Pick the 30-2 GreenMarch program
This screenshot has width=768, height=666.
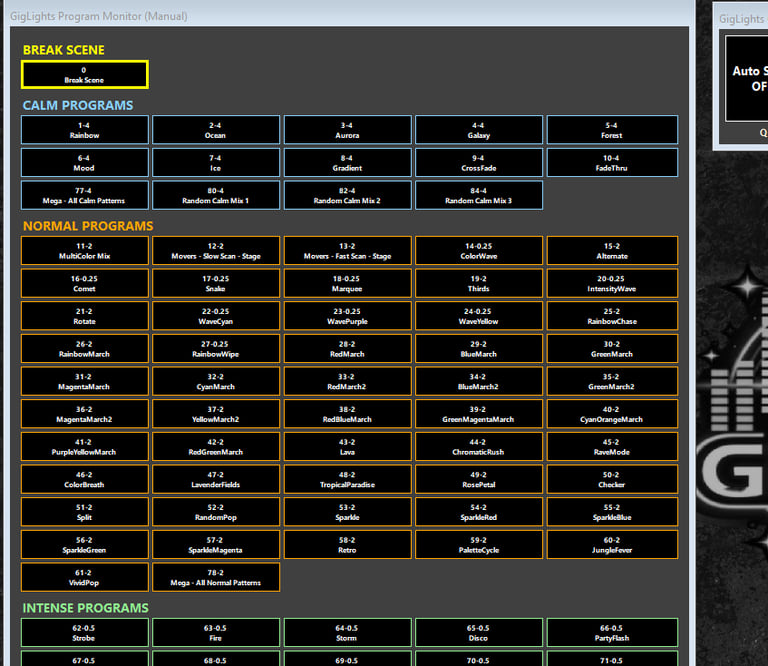click(612, 349)
